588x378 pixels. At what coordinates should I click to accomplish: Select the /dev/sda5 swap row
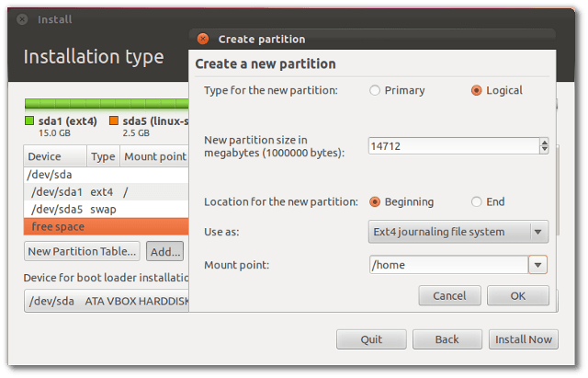[x=107, y=209]
